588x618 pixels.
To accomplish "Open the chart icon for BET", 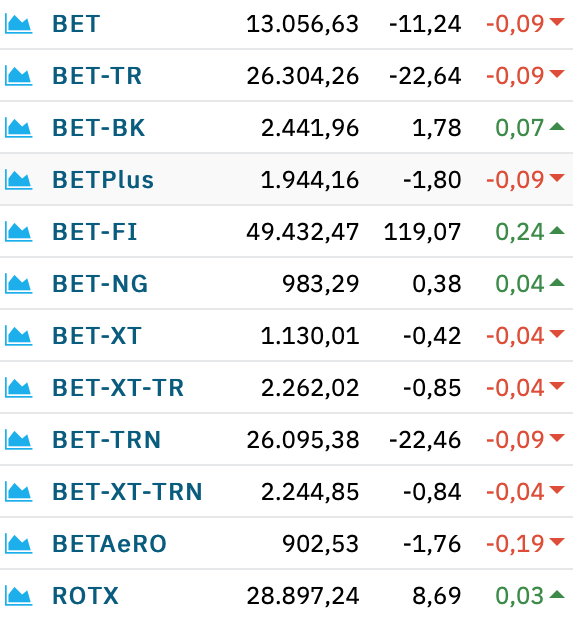I will pyautogui.click(x=19, y=24).
